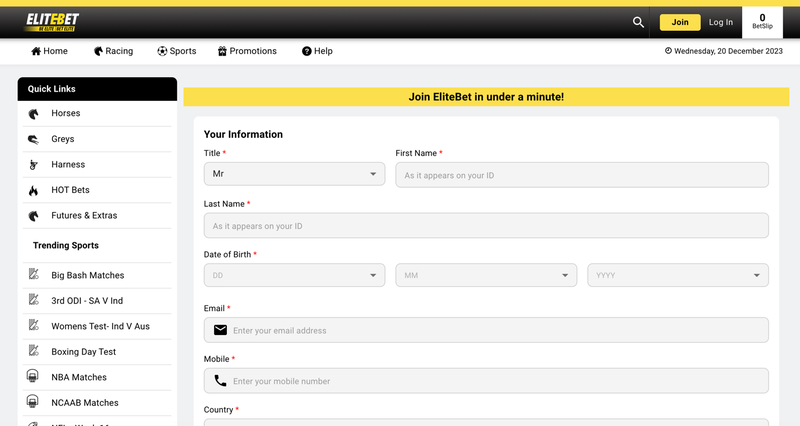Viewport: 800px width, 426px height.
Task: Click the envelope icon in Email field
Action: click(220, 330)
